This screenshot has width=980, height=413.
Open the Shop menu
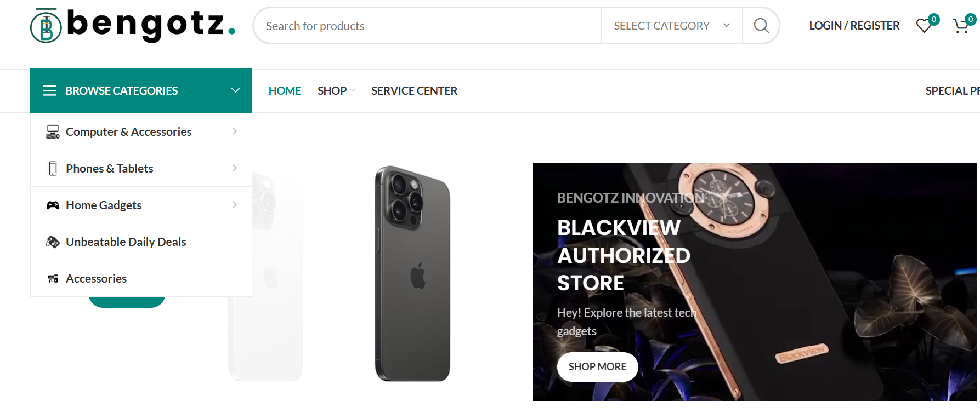[332, 91]
